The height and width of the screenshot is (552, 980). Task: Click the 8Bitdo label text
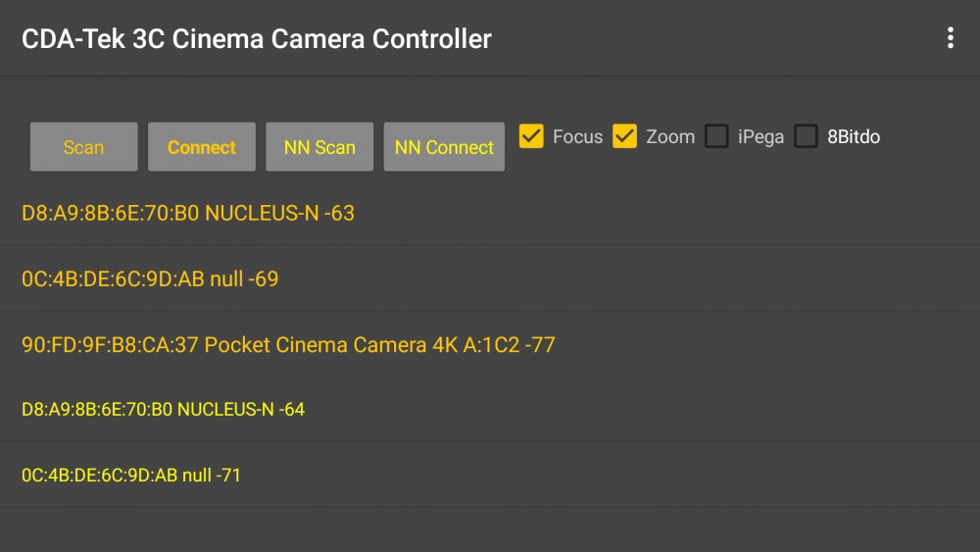click(854, 137)
